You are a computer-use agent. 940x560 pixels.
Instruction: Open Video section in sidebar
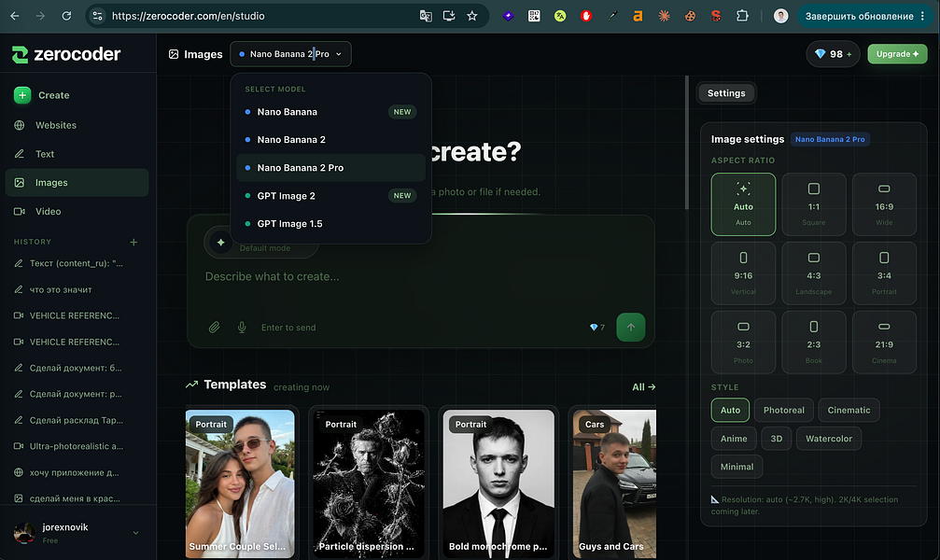[77, 212]
